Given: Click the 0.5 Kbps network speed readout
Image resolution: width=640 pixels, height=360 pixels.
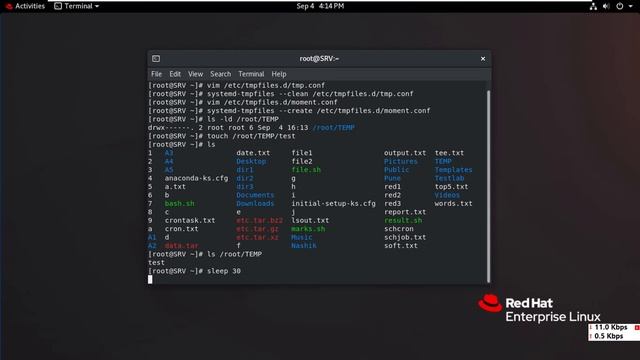Looking at the screenshot, I should coord(609,336).
